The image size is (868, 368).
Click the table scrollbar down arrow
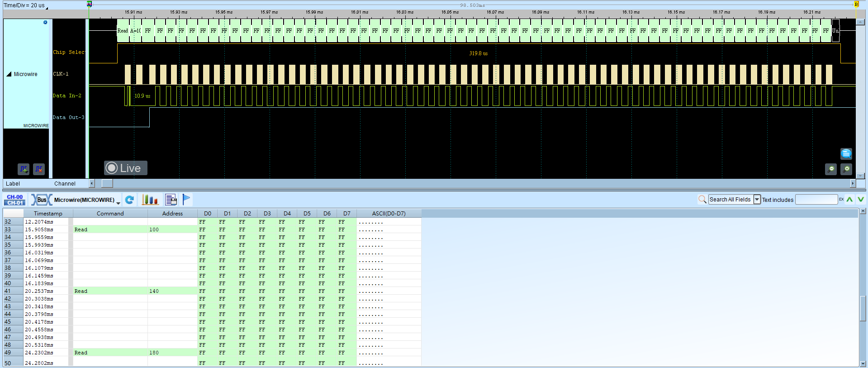click(x=863, y=363)
